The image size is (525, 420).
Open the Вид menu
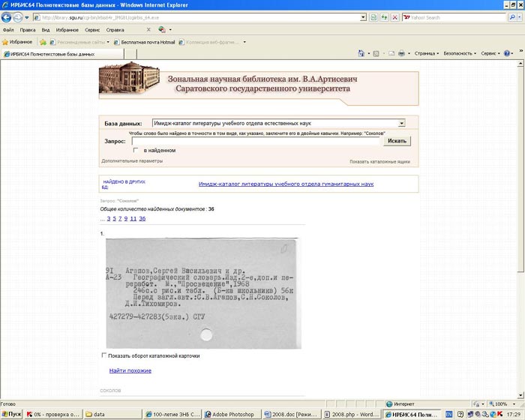coord(46,30)
